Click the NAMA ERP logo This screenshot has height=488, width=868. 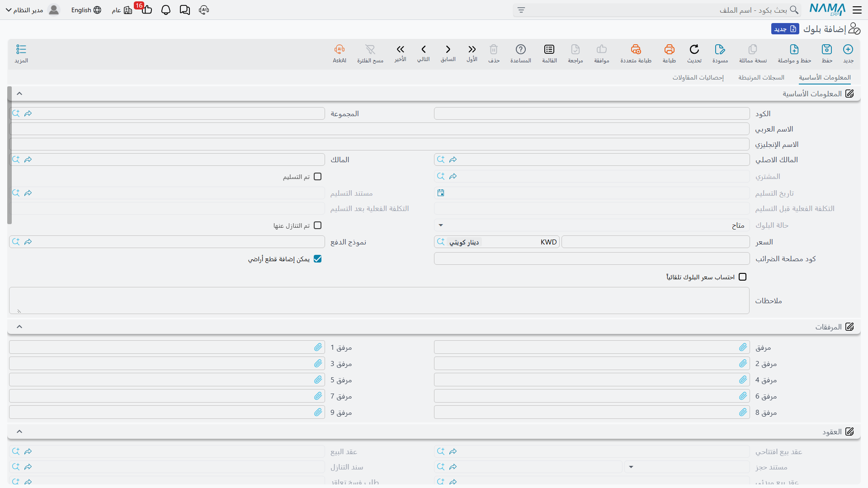pyautogui.click(x=827, y=10)
